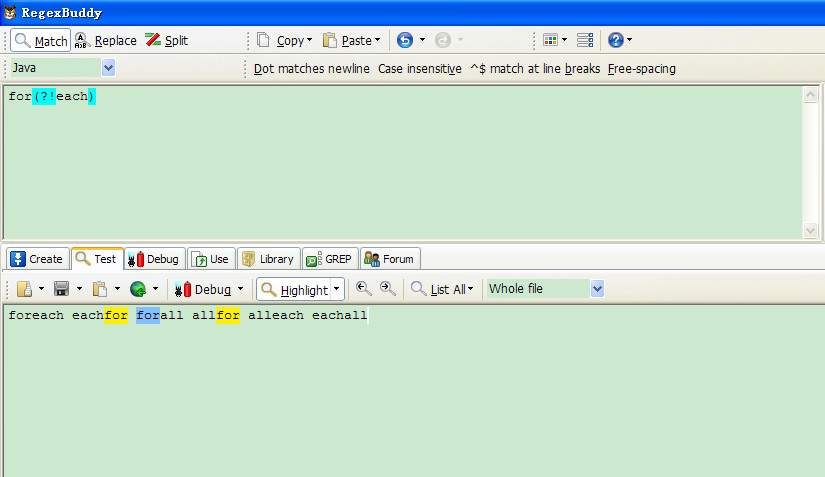Open the Library tab
Screen dimensions: 825x477
click(x=268, y=259)
